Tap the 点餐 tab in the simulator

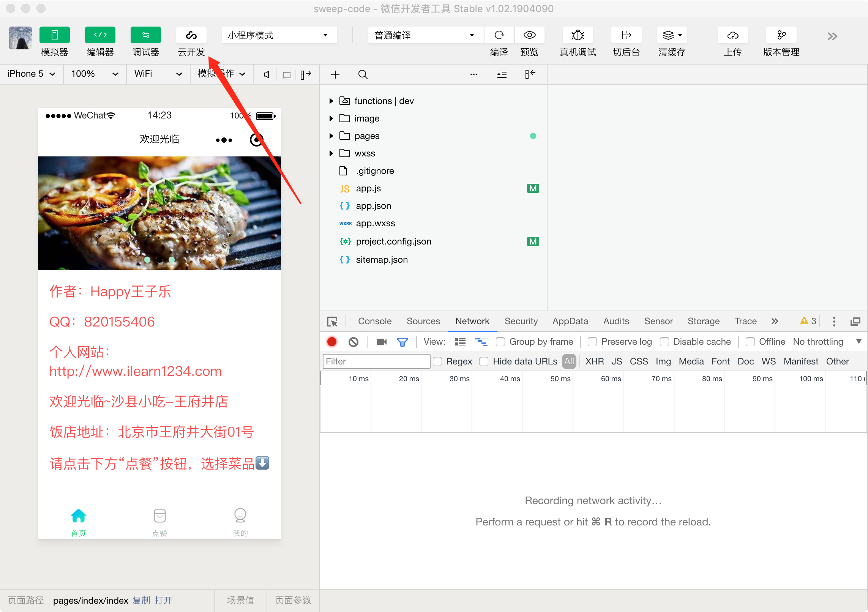coord(159,523)
